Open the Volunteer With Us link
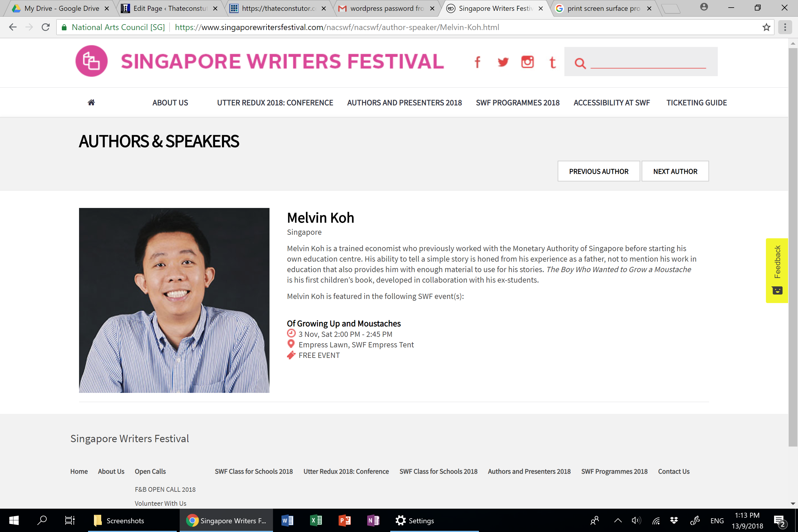Viewport: 798px width, 532px height. click(x=160, y=503)
